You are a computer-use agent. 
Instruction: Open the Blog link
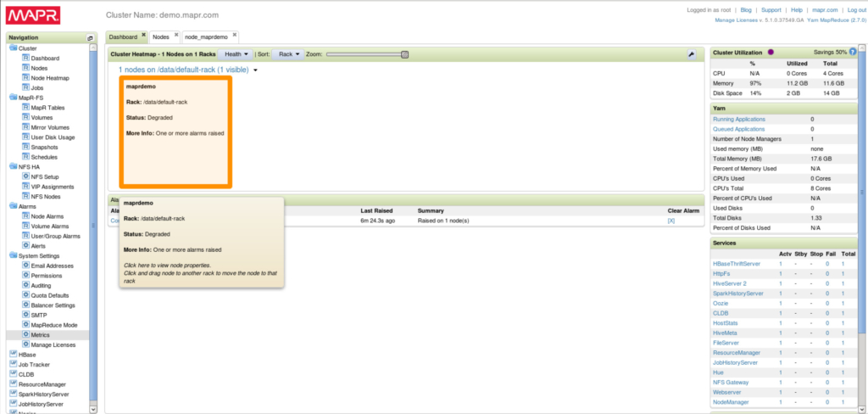click(746, 10)
